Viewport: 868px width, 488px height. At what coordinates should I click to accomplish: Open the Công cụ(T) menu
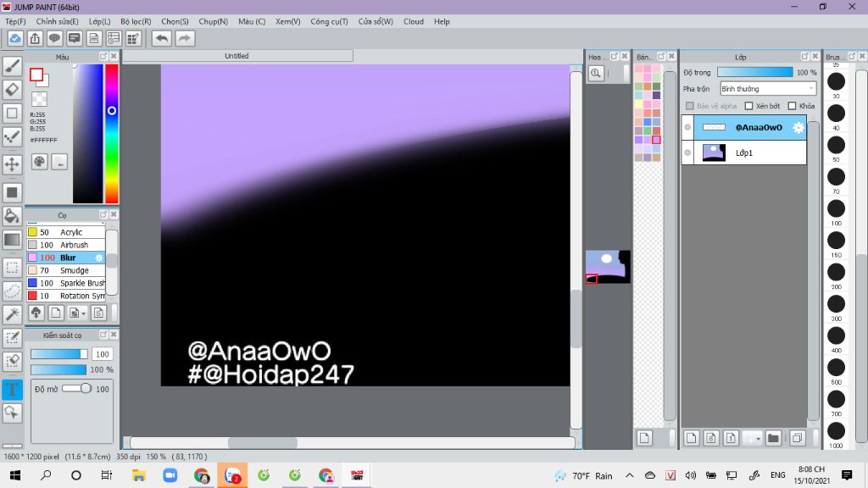point(329,21)
